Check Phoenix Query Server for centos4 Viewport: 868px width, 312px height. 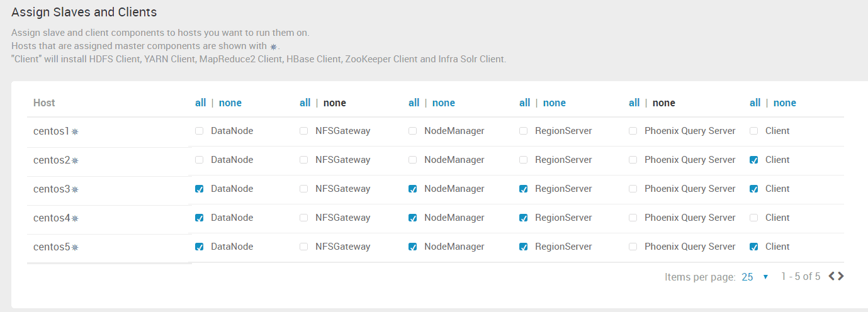633,218
